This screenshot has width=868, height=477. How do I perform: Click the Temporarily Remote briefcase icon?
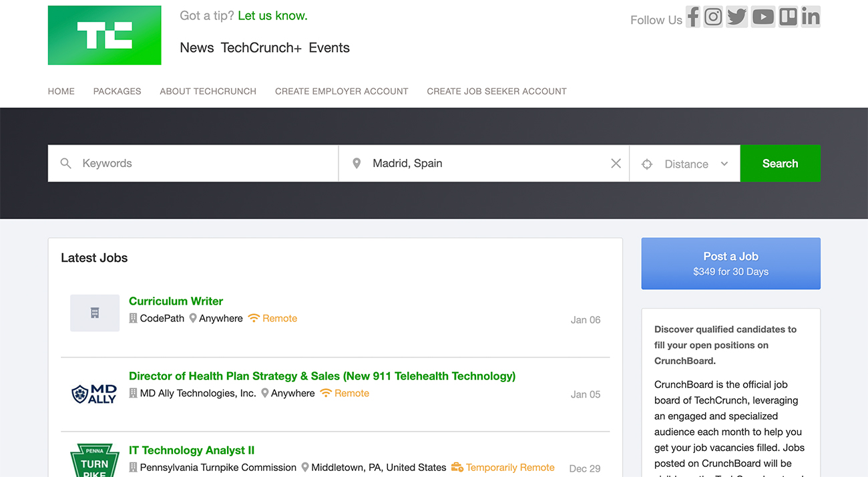(457, 467)
